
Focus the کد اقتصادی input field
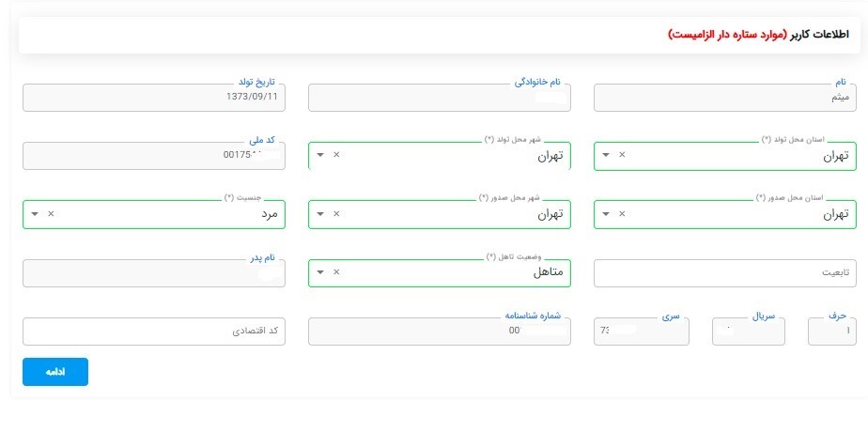pyautogui.click(x=154, y=332)
